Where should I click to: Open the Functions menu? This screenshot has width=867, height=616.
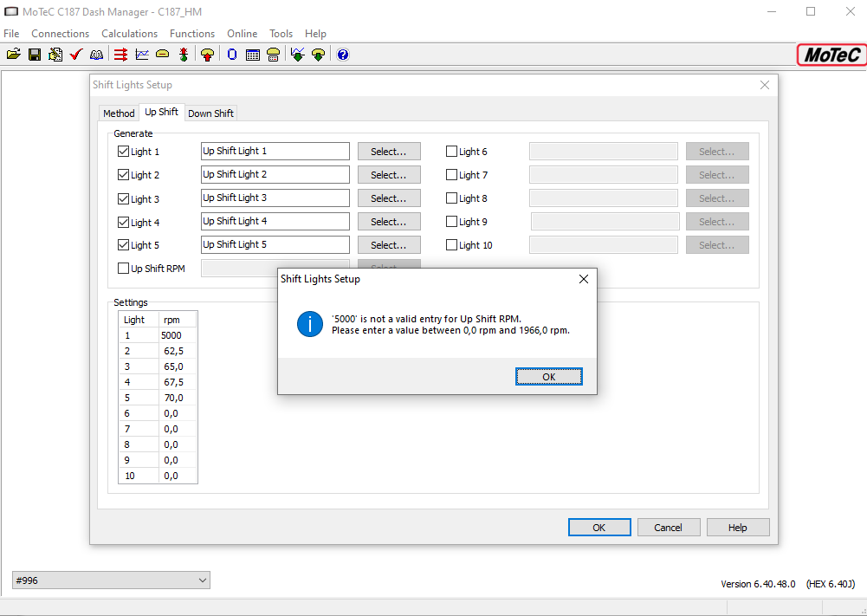pyautogui.click(x=192, y=34)
